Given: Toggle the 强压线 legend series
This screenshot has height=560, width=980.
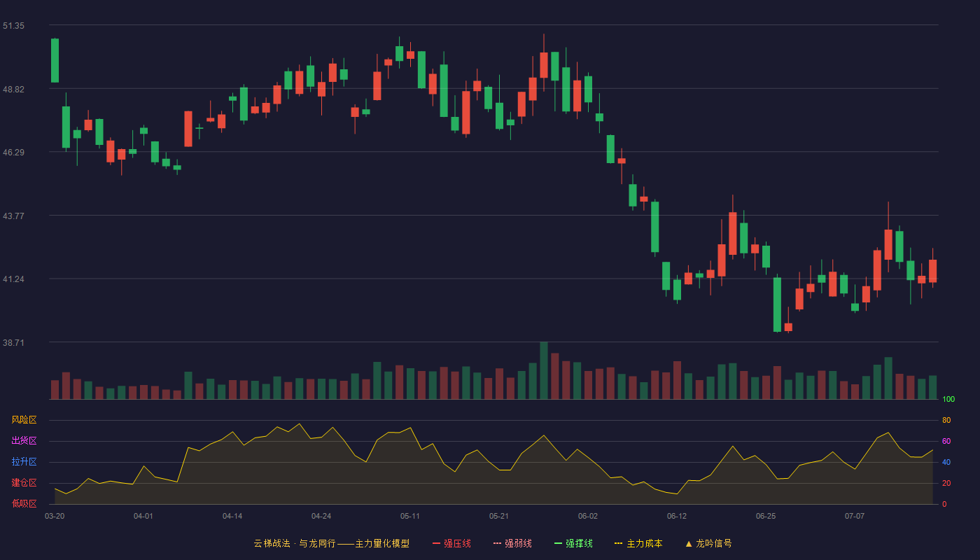Looking at the screenshot, I should click(x=451, y=543).
